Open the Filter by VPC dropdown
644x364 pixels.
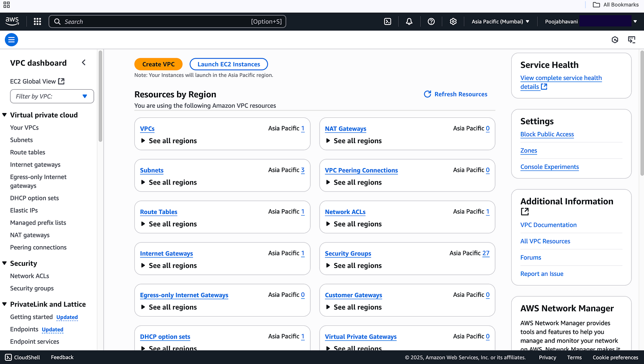(x=52, y=97)
